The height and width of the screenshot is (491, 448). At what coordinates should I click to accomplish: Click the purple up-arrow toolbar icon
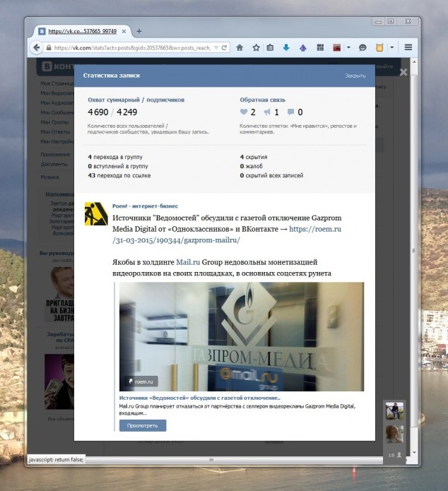tap(302, 47)
